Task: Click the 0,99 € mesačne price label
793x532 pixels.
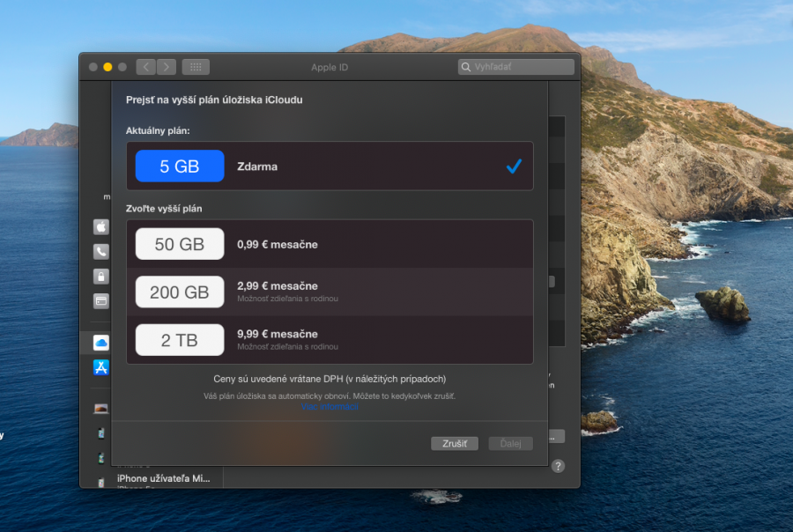Action: 278,244
